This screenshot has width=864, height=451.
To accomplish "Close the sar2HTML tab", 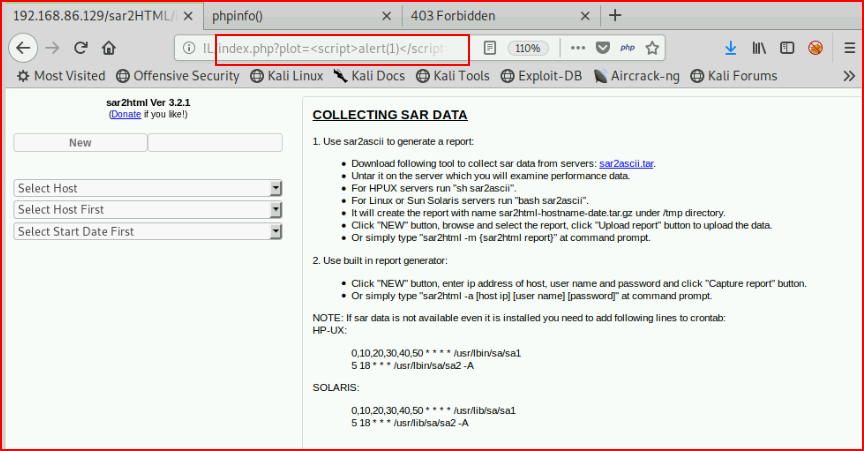I will pyautogui.click(x=188, y=16).
